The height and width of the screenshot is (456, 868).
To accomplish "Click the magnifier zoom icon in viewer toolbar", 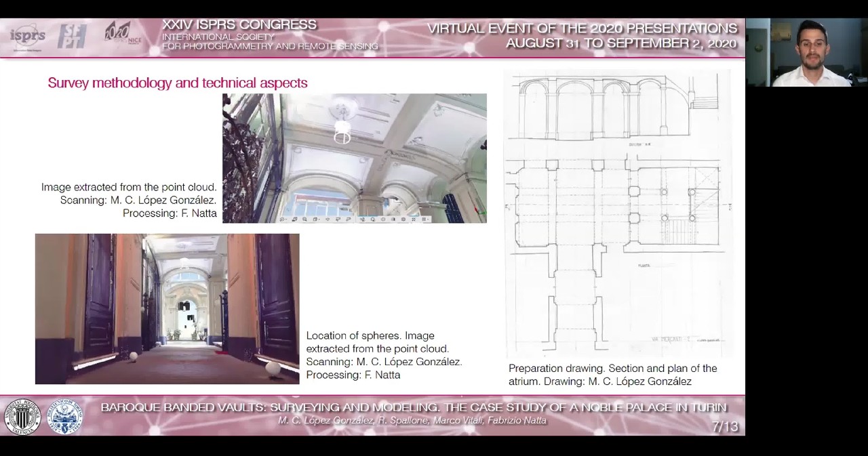I will pyautogui.click(x=304, y=219).
